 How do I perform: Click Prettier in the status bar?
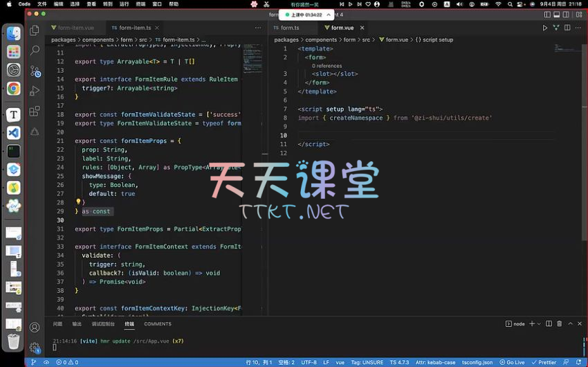pyautogui.click(x=544, y=362)
